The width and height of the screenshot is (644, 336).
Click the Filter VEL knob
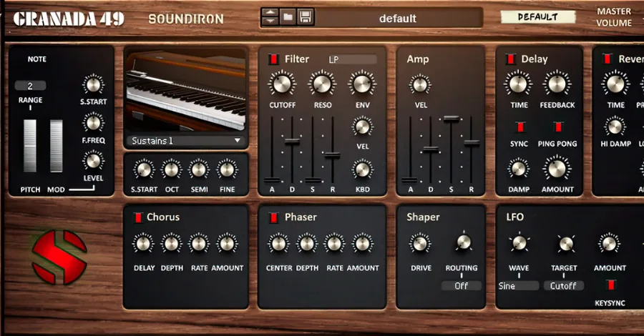363,127
